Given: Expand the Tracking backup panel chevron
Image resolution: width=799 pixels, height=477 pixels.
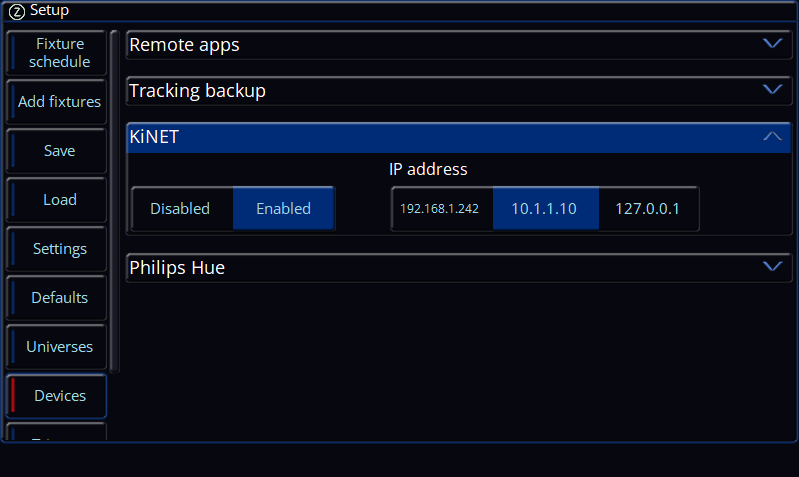Looking at the screenshot, I should (x=773, y=90).
